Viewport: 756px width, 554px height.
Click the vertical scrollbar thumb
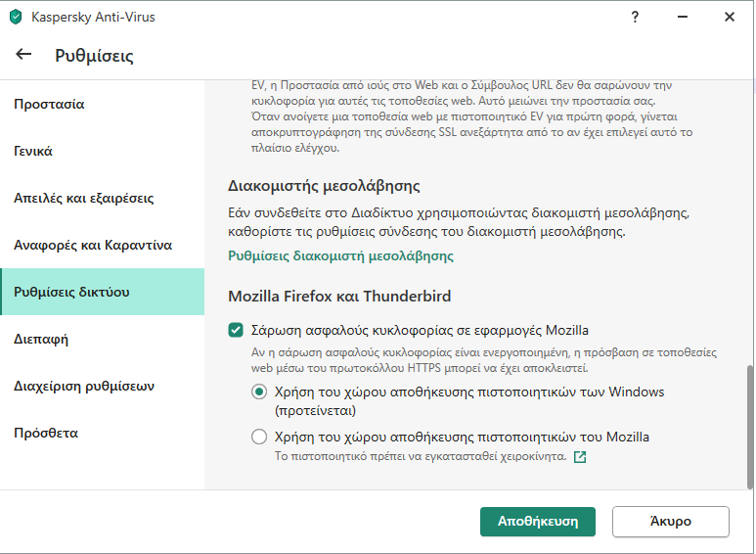tap(750, 427)
